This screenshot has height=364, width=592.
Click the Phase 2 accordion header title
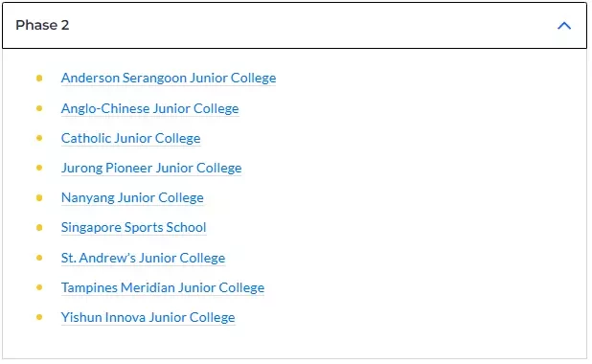pos(42,25)
